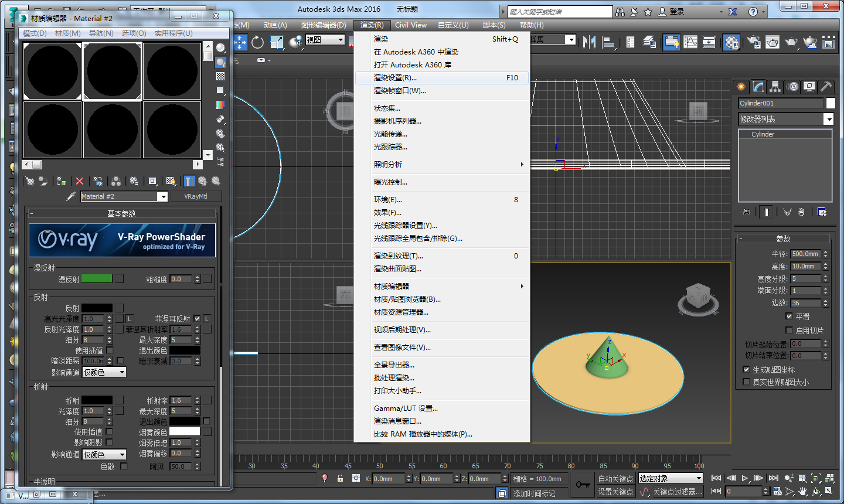Image resolution: width=844 pixels, height=504 pixels.
Task: Open 导航(N) menu in Material Editor
Action: tap(101, 33)
